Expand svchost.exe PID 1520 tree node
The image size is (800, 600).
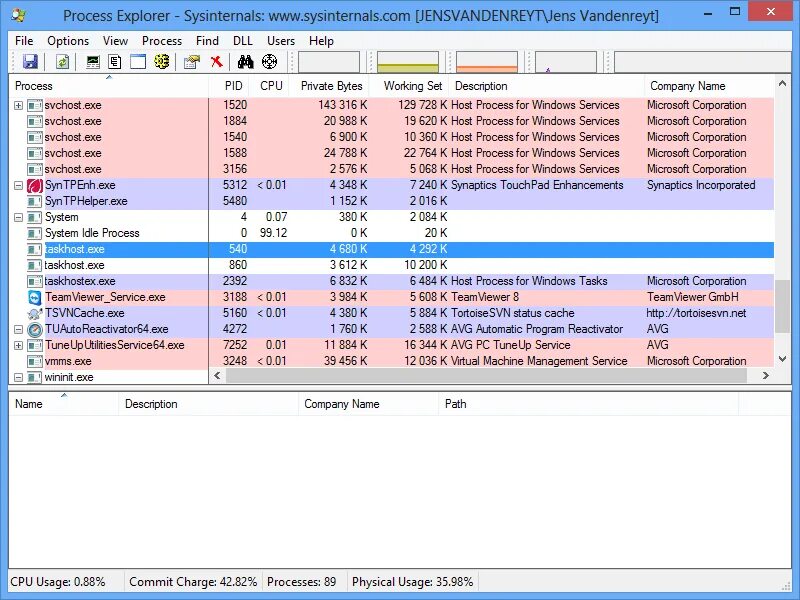(x=18, y=106)
